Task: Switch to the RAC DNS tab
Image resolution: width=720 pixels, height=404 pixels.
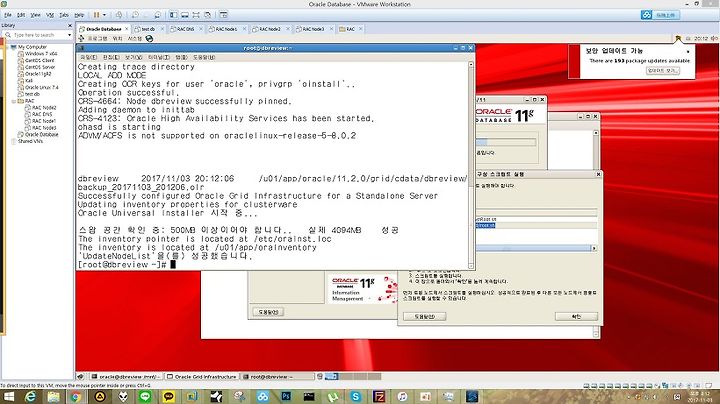Action: point(185,29)
